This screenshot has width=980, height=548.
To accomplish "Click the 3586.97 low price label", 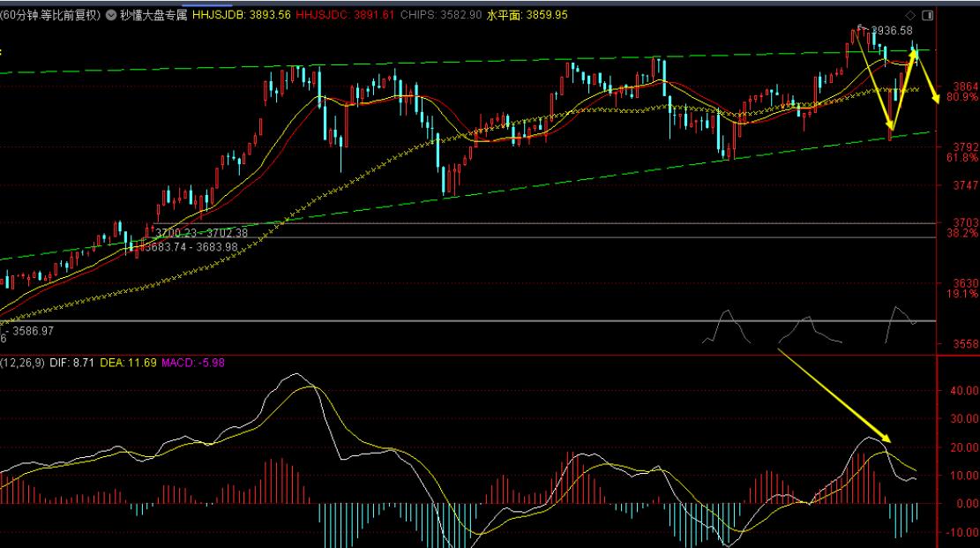I will [x=34, y=331].
